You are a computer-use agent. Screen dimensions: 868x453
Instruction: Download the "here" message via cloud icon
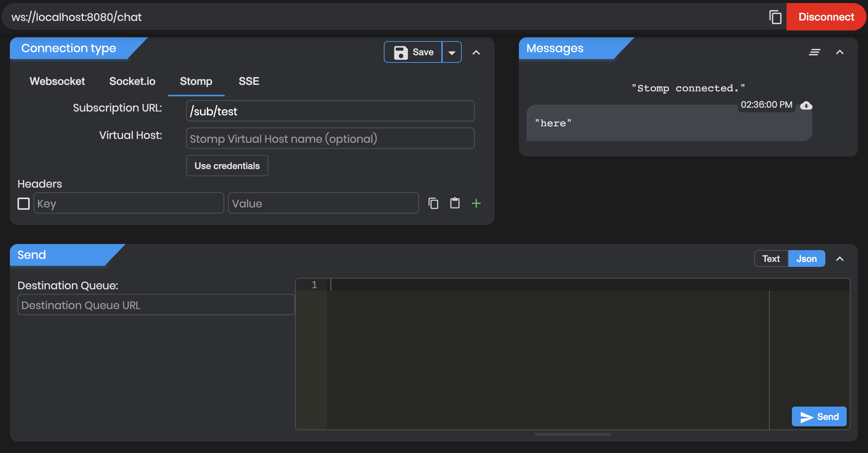click(806, 105)
